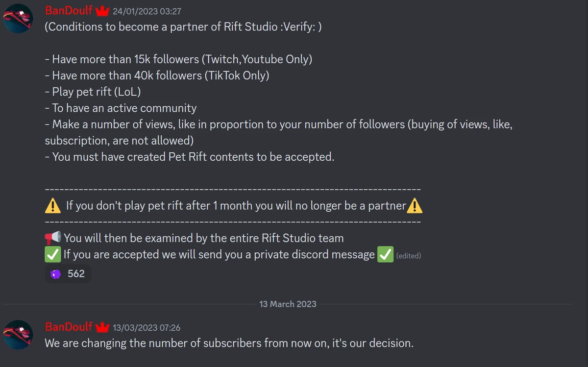Select the 13 March 2023 date divider
Viewport: 588px width, 367px height.
coord(288,304)
